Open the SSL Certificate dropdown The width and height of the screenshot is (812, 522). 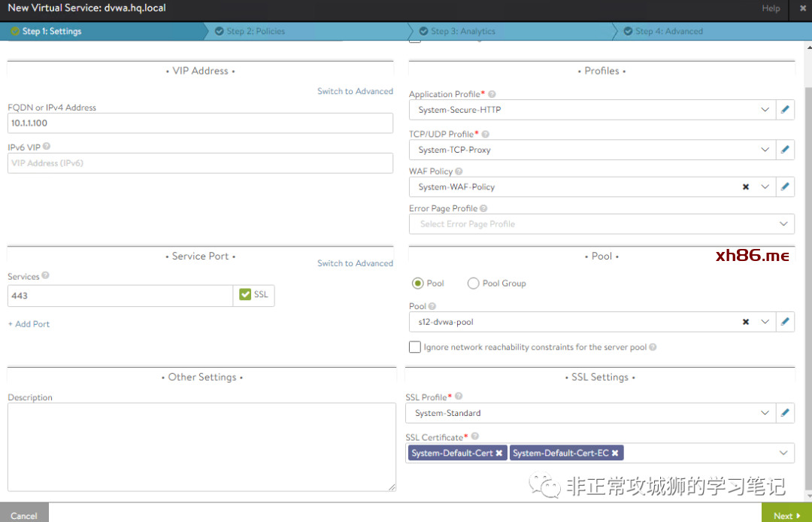(x=784, y=453)
